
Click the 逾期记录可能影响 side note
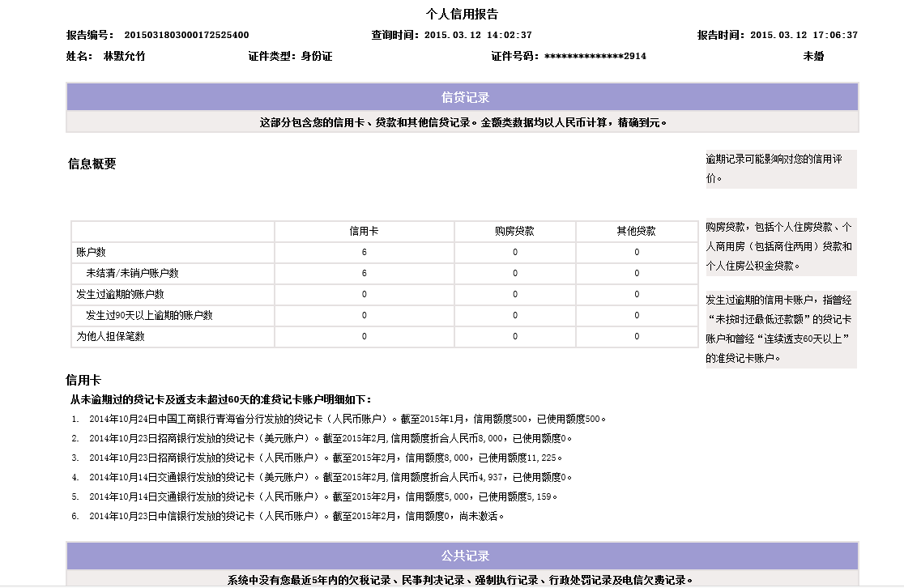point(781,169)
